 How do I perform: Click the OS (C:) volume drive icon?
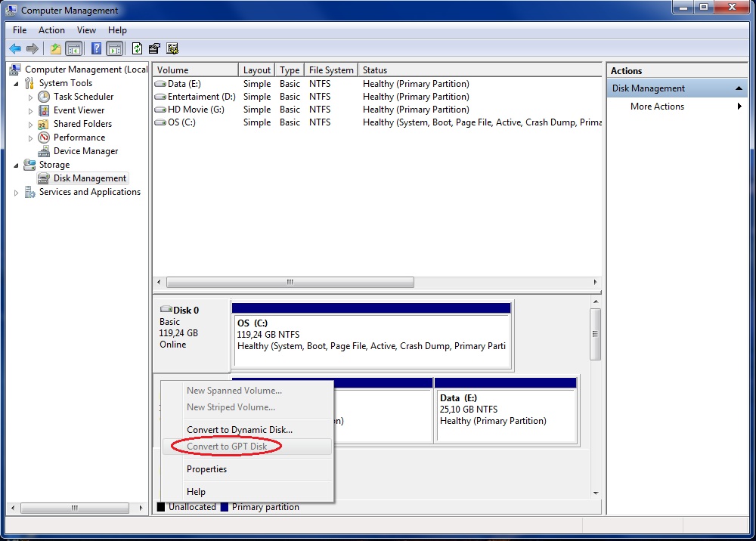[160, 122]
